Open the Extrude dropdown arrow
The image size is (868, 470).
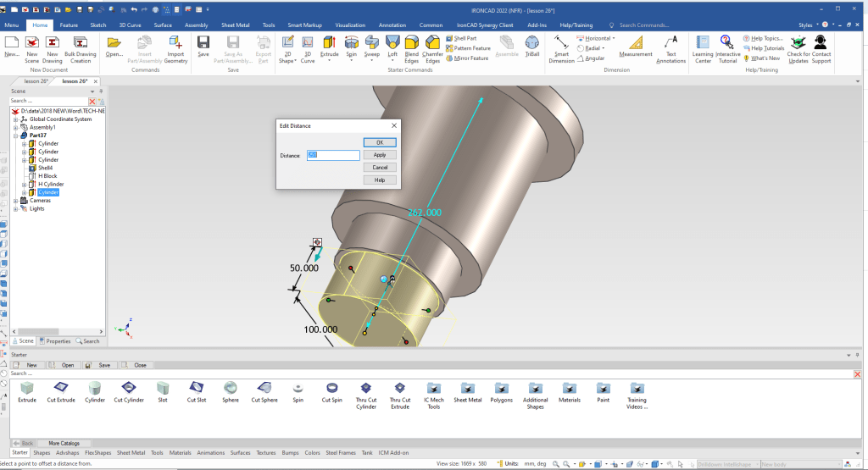[x=329, y=60]
